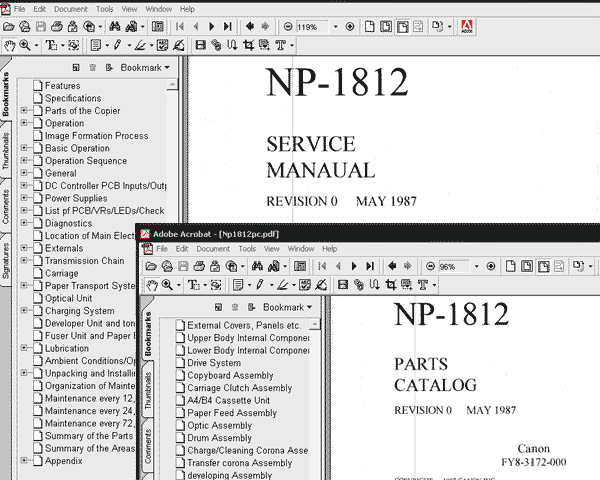Switch to Comments tab in back window
The width and height of the screenshot is (600, 480).
pos(6,207)
